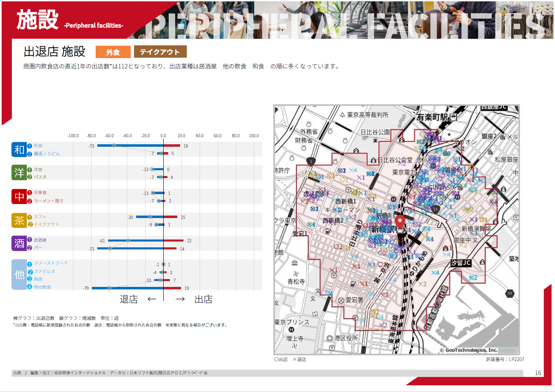Select the orange 外食 tag

click(x=113, y=52)
